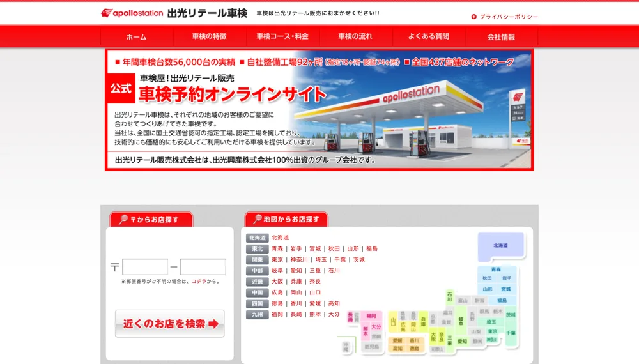Click the 青森 tile on the Japan map
Viewport: 639px width, 364px height.
(496, 269)
